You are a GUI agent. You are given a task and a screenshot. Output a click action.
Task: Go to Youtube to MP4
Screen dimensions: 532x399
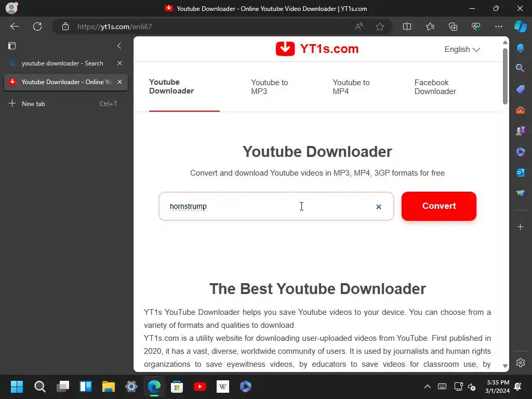351,87
